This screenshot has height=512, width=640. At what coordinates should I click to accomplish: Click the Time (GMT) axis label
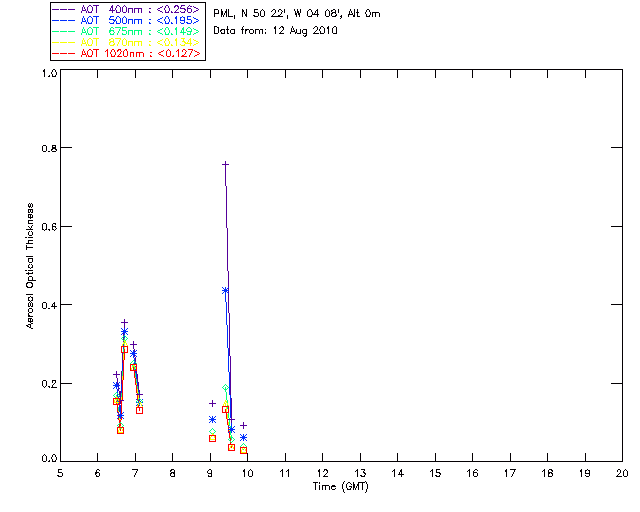coord(341,487)
